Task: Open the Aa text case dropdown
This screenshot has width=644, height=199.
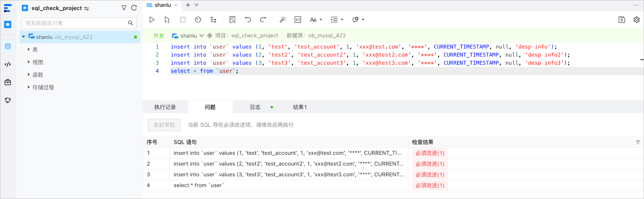Action: (x=316, y=20)
